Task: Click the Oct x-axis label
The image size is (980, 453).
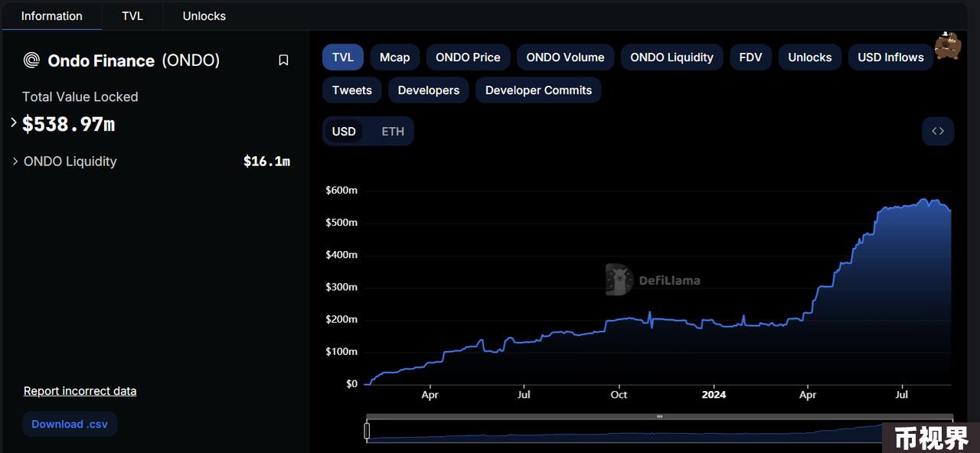Action: (619, 395)
